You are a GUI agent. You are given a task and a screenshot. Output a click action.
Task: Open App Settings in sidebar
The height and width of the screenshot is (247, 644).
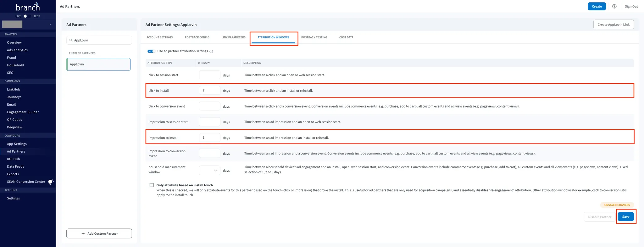[17, 144]
